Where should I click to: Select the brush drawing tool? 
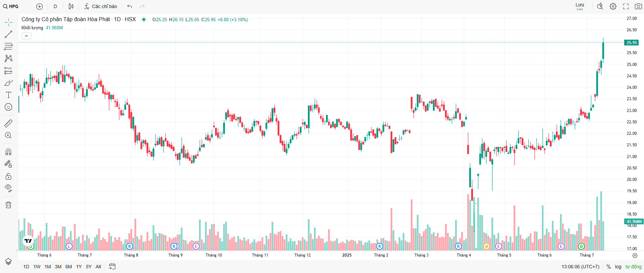tap(8, 83)
